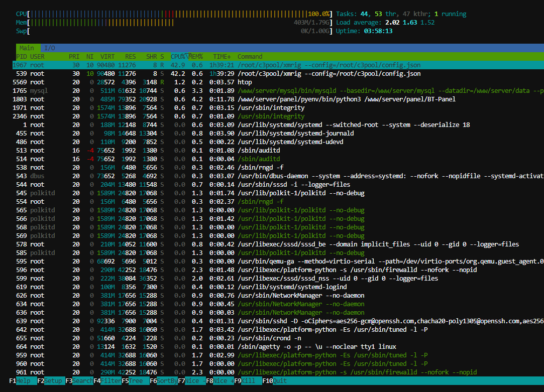The height and width of the screenshot is (392, 544).
Task: Select the highlighted xmrig process PID 1967
Action: (x=278, y=65)
